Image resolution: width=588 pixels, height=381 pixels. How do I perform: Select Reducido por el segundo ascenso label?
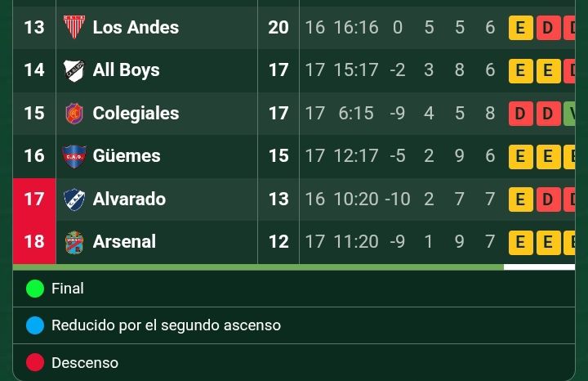(166, 325)
